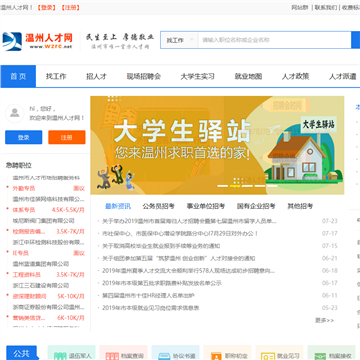Open the 更多>> news link
Image resolution: width=360 pixels, height=360 pixels.
click(324, 320)
